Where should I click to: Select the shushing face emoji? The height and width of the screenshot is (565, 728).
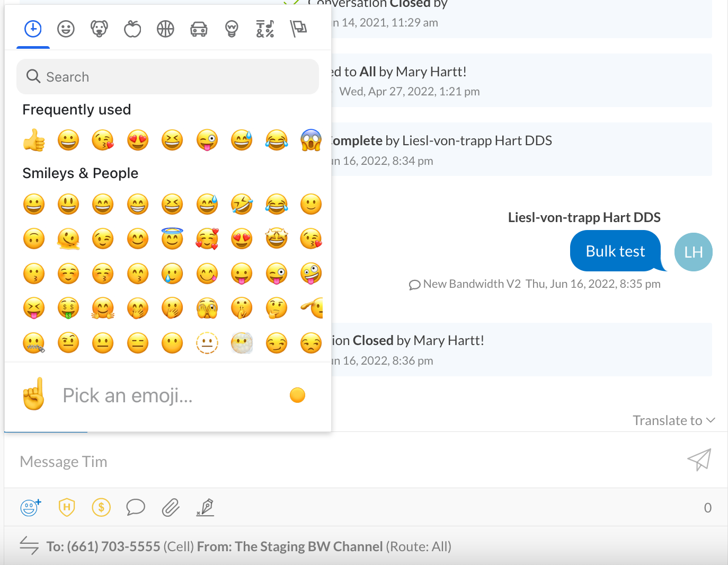(242, 308)
